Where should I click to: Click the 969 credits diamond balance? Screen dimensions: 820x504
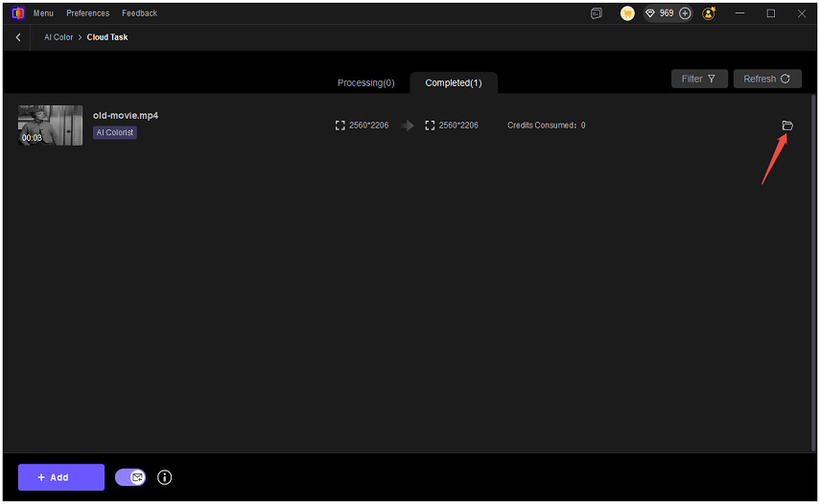coord(659,13)
